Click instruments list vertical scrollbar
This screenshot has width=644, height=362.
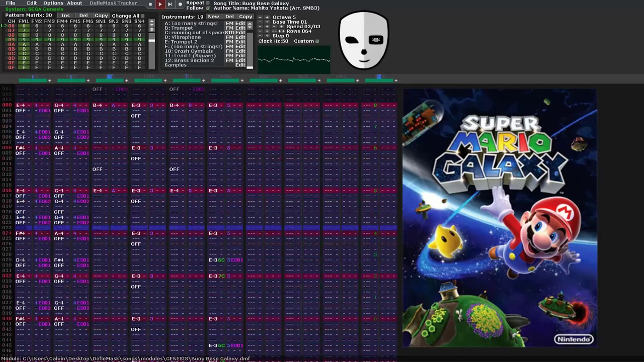tap(250, 50)
